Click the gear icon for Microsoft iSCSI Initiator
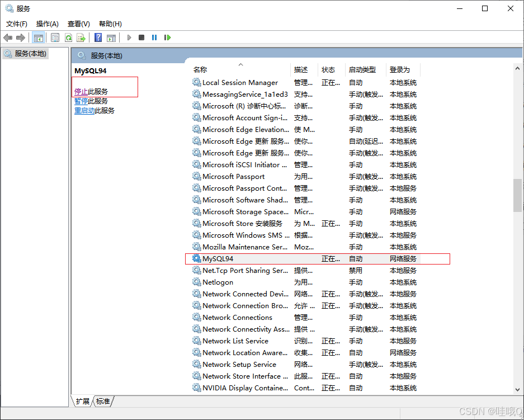524x420 pixels. tap(196, 164)
